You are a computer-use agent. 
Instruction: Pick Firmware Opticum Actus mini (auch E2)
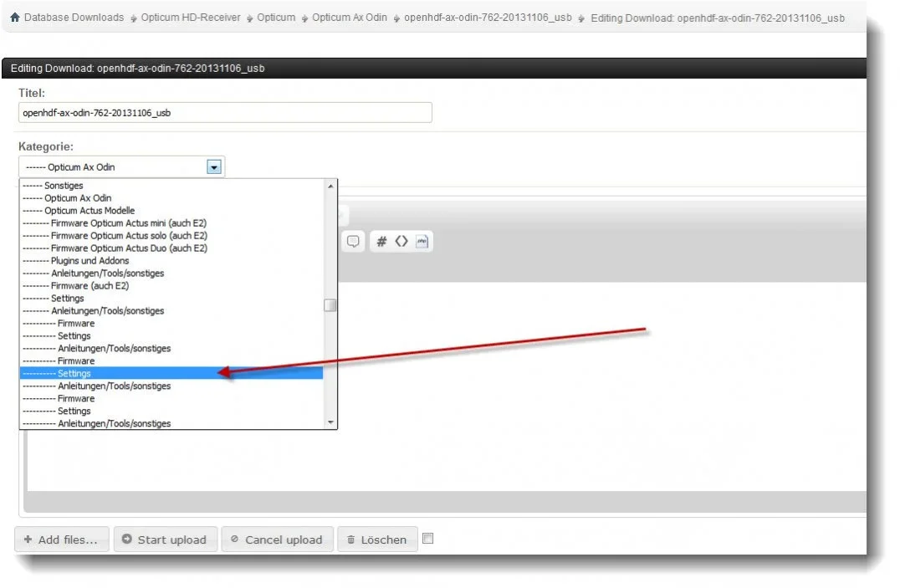pos(171,223)
